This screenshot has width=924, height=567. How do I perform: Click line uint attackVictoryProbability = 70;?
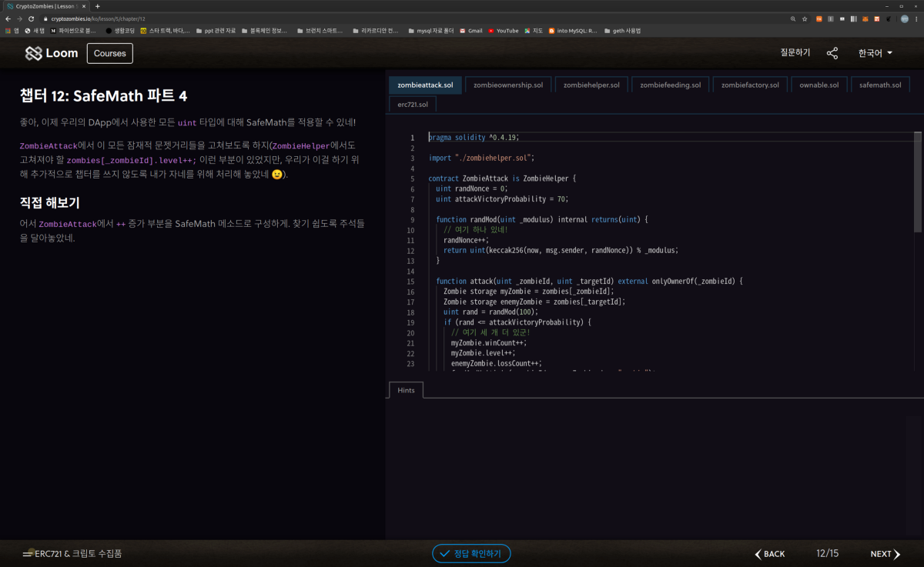501,198
